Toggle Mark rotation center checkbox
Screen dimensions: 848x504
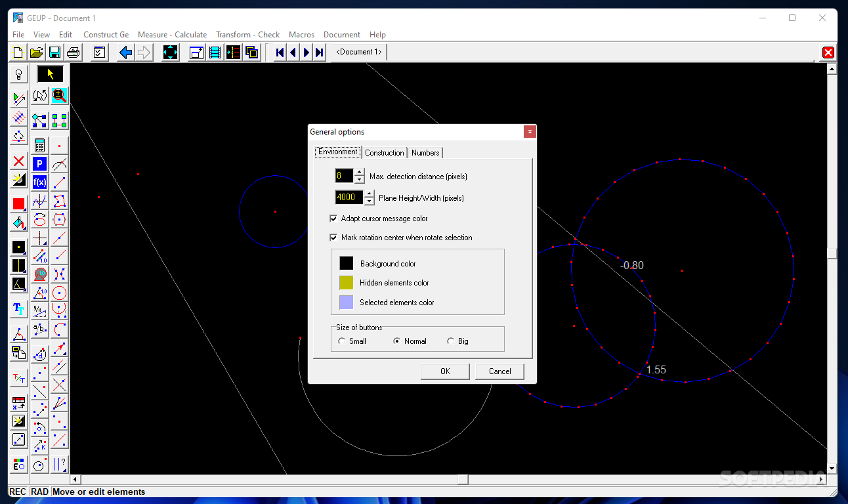pyautogui.click(x=333, y=238)
